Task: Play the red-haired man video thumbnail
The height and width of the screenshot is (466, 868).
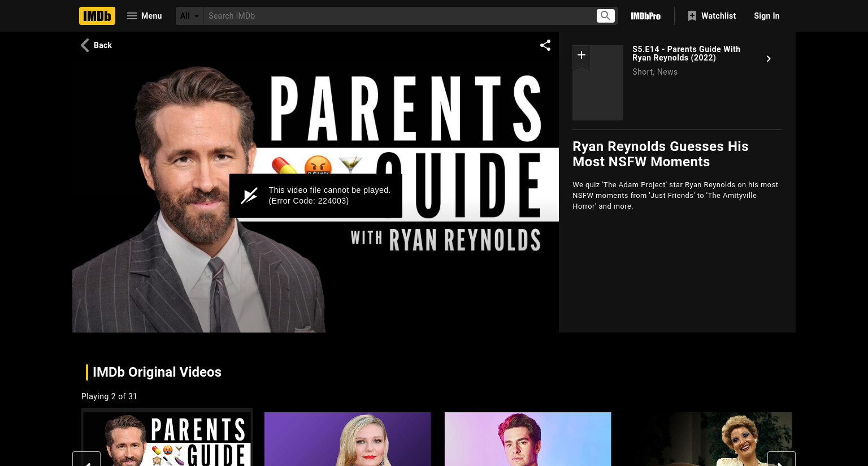Action: (528, 439)
